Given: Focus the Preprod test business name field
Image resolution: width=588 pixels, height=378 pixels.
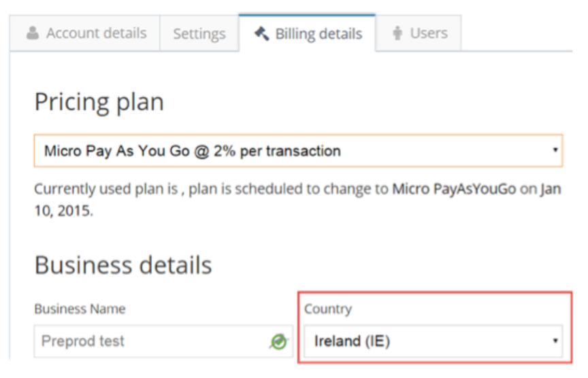Looking at the screenshot, I should click(150, 341).
